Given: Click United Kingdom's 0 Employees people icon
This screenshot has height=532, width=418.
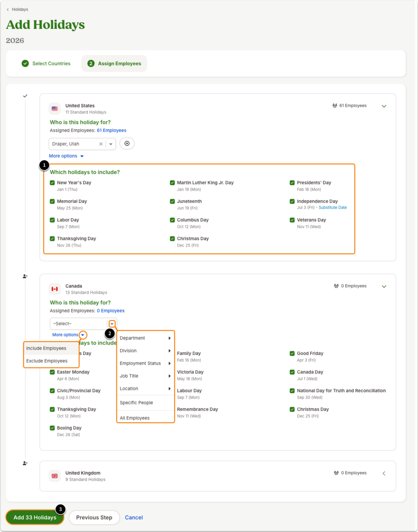Looking at the screenshot, I should [336, 473].
